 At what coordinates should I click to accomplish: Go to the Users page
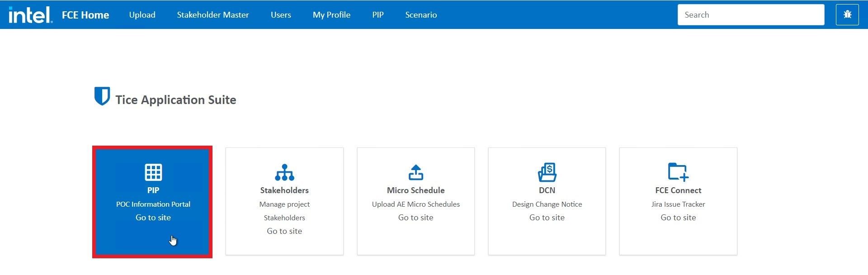281,15
